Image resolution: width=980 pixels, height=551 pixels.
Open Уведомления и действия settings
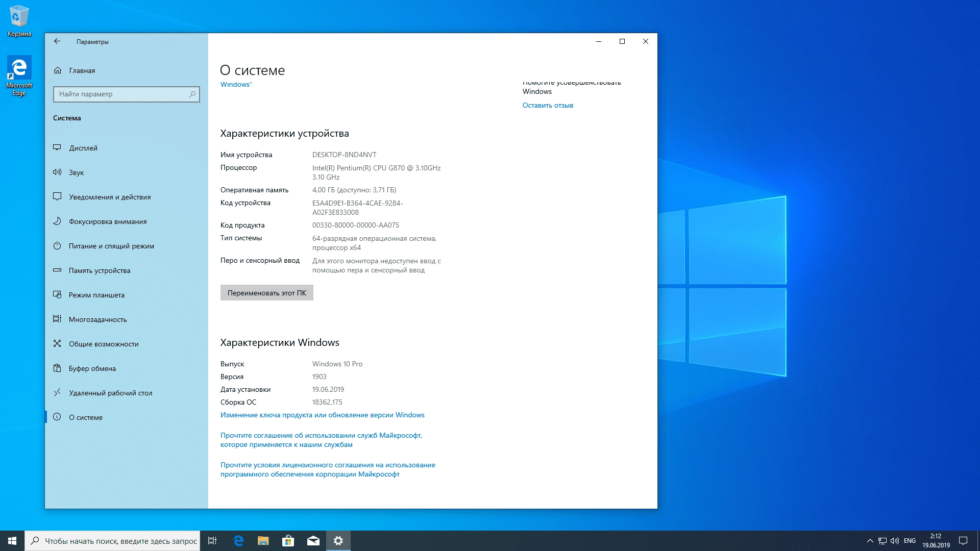coord(126,197)
